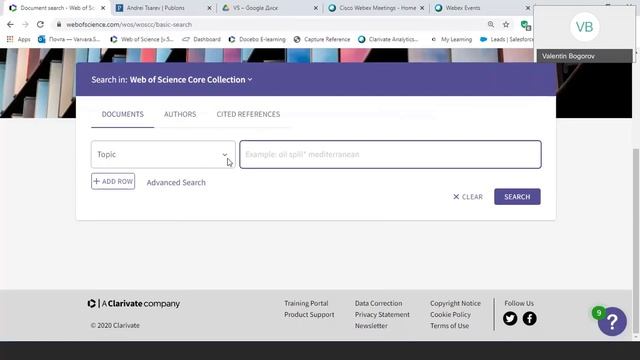Open the Terms of Use footer link
640x360 pixels.
click(x=449, y=326)
